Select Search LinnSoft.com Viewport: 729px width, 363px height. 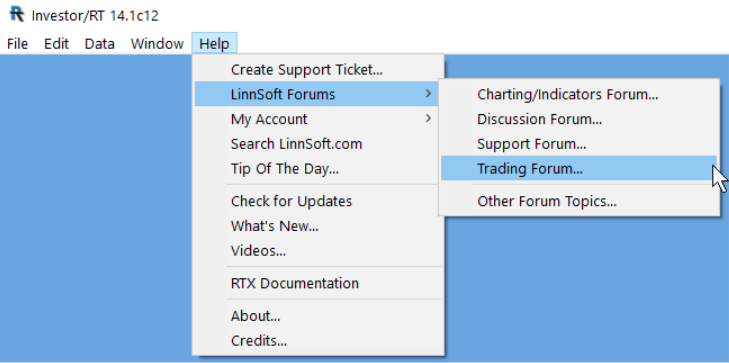pyautogui.click(x=318, y=144)
